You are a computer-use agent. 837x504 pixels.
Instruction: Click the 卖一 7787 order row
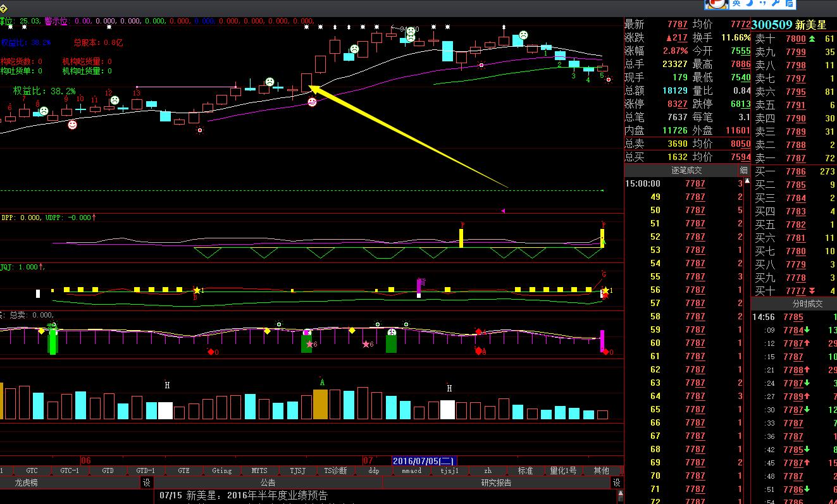tap(794, 158)
